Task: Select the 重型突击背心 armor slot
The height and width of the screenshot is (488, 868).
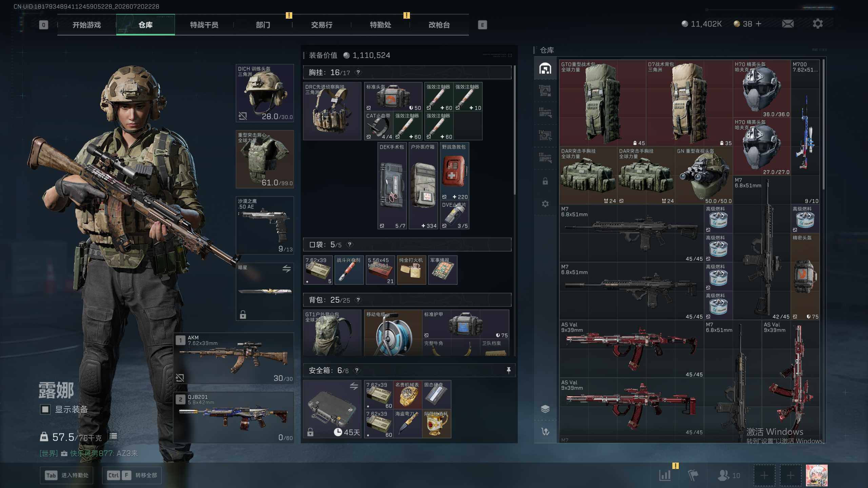Action: (265, 159)
